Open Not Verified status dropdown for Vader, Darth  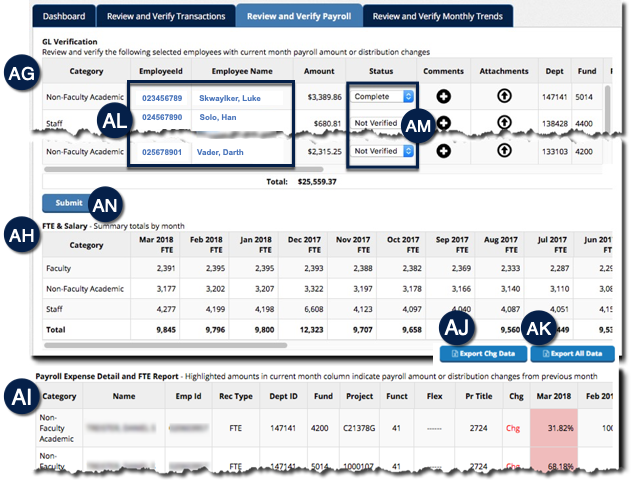(x=380, y=151)
